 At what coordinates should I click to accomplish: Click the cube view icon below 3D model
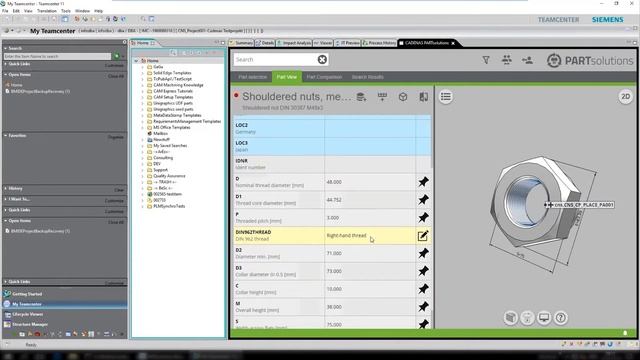(x=510, y=318)
